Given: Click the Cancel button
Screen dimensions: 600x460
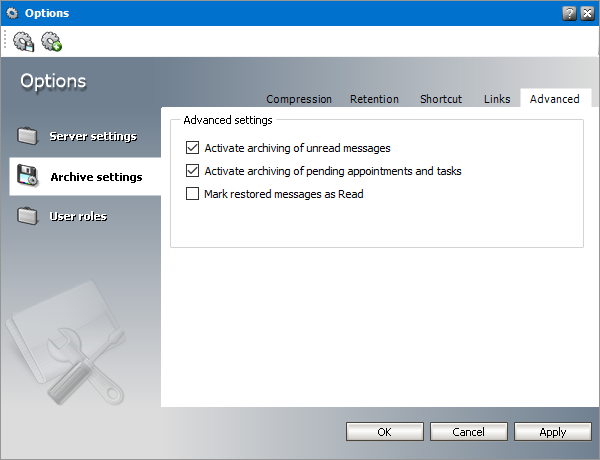Looking at the screenshot, I should [x=469, y=432].
